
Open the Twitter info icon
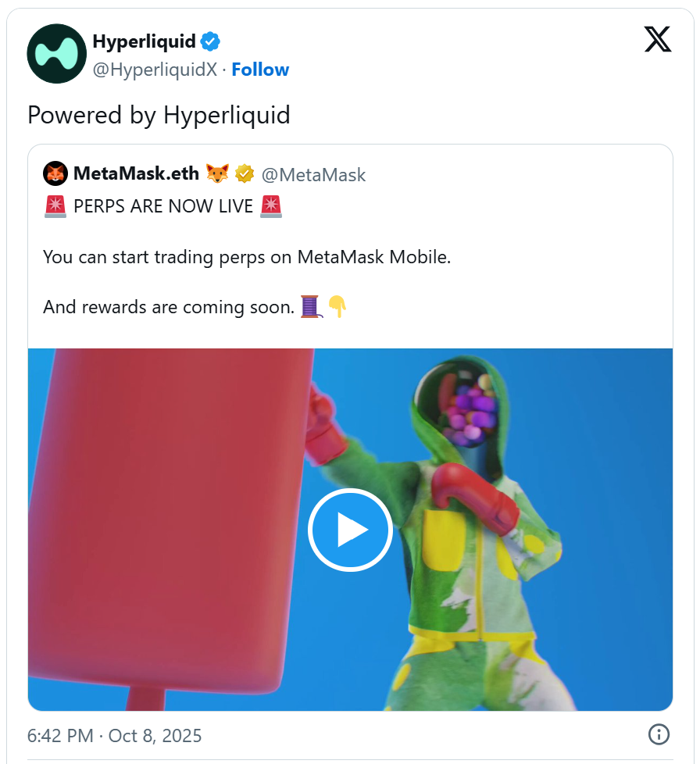coord(659,734)
